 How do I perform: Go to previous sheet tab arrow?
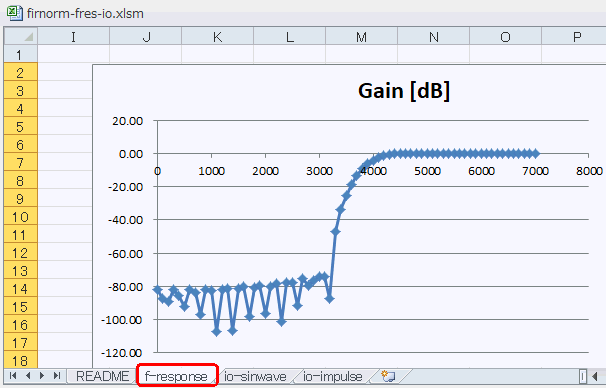tap(28, 376)
